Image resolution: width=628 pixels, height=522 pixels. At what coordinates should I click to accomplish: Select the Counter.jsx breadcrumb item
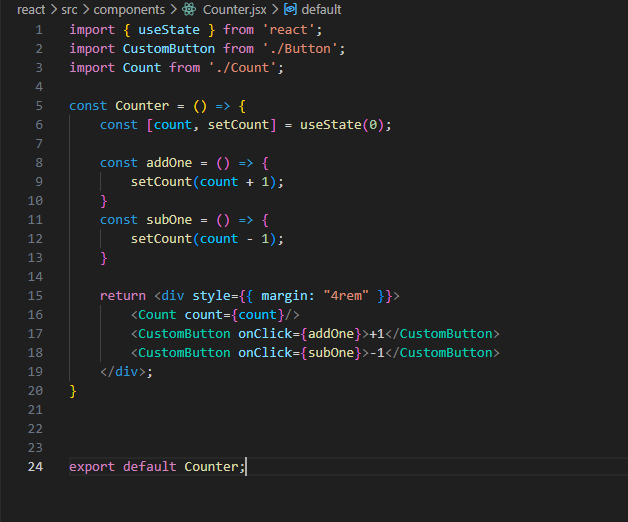(234, 10)
